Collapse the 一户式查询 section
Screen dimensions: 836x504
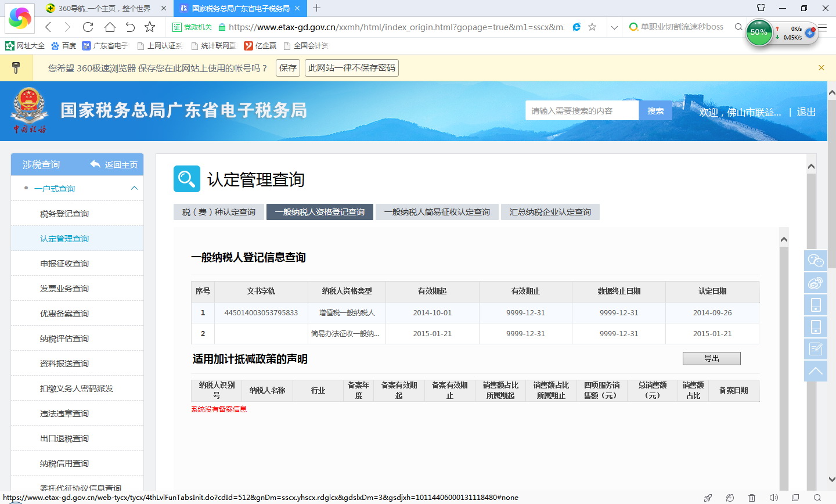tap(134, 188)
